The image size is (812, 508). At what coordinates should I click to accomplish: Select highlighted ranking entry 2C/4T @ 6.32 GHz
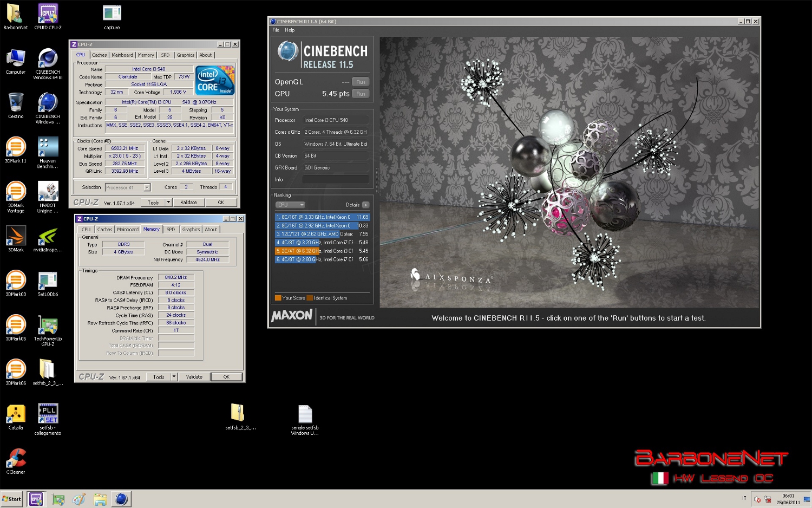[x=322, y=251]
